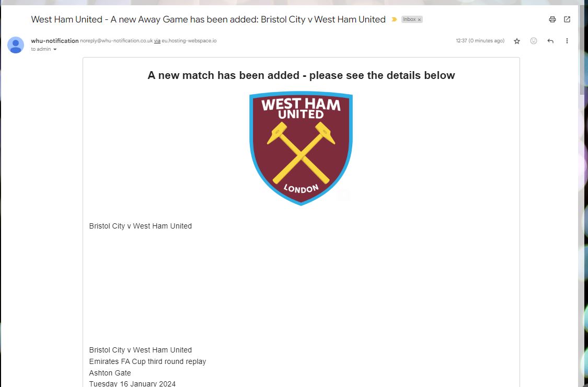Click the 12:37 message timestamp
The image size is (588, 387).
[x=480, y=41]
